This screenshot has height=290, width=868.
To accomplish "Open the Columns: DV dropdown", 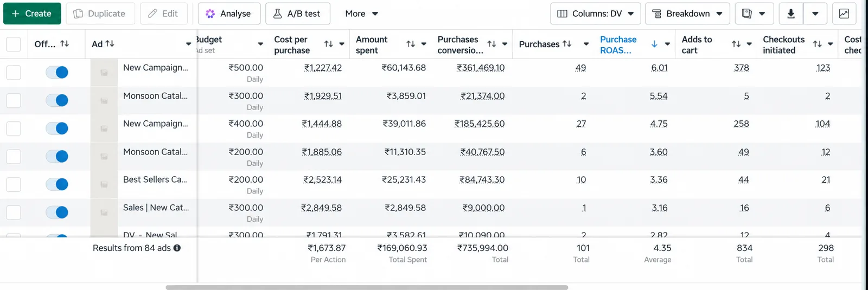I will click(x=595, y=14).
